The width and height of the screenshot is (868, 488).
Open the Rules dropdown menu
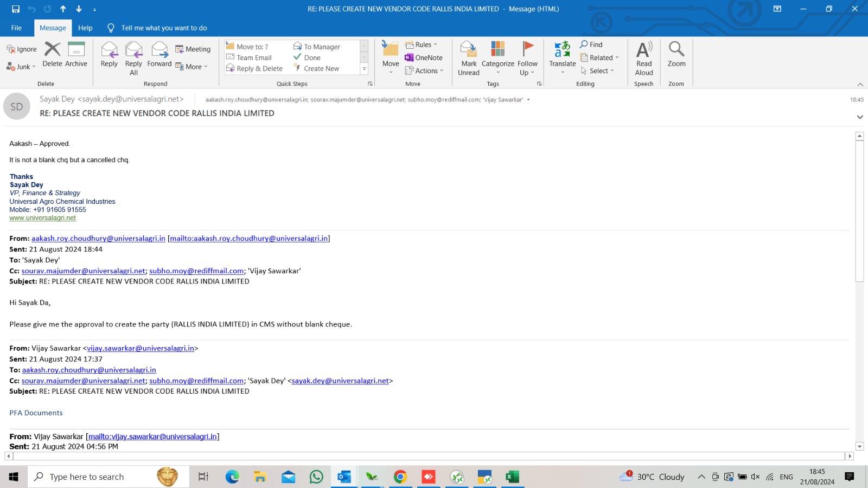click(422, 44)
